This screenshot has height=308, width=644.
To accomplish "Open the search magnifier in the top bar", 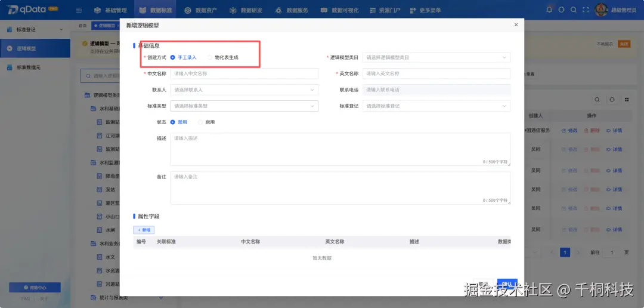I will coord(574,10).
